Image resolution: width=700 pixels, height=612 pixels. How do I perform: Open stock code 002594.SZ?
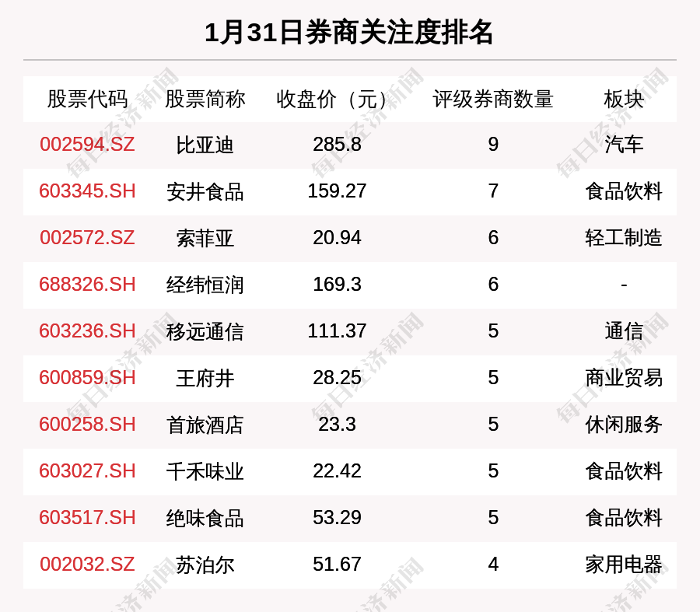pyautogui.click(x=87, y=145)
